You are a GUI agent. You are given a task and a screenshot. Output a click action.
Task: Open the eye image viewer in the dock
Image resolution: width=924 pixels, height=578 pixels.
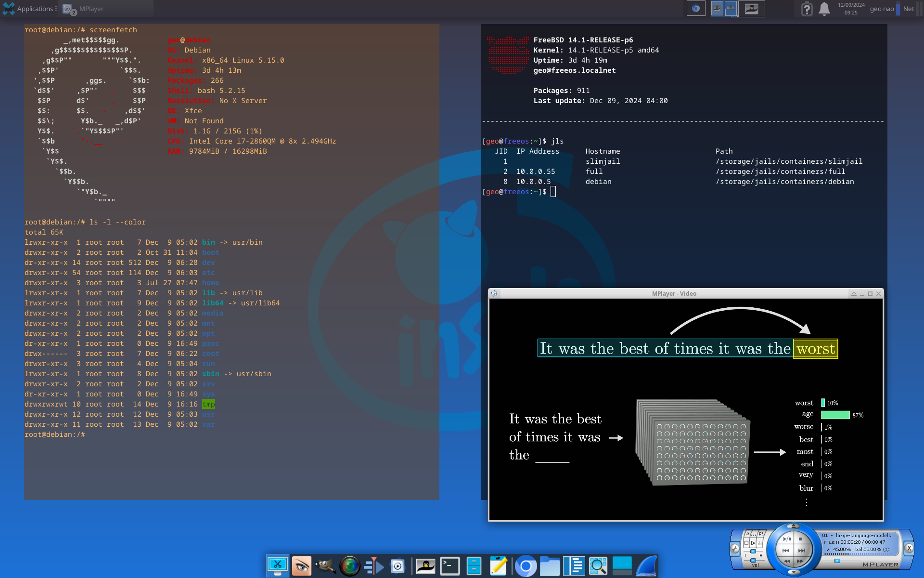click(302, 566)
